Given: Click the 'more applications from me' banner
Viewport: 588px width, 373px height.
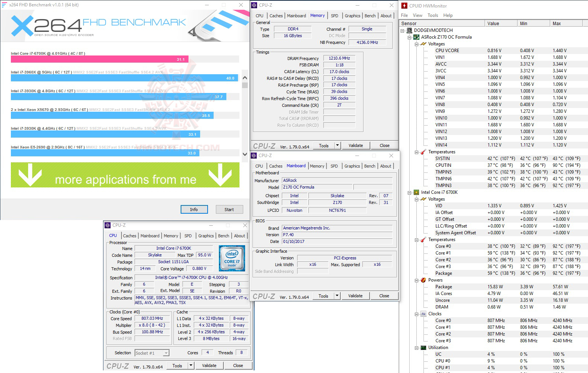Looking at the screenshot, I should [x=125, y=175].
